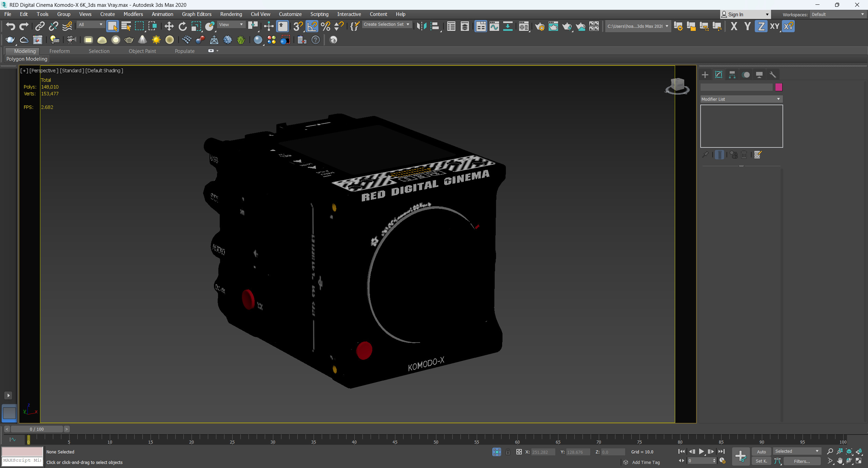
Task: Click the magenta object color swatch
Action: 779,87
